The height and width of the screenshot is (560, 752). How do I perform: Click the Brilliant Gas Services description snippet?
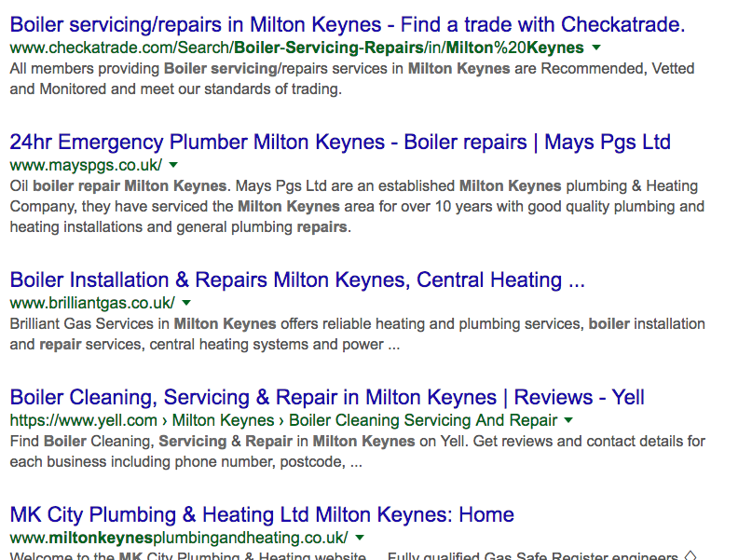point(357,334)
